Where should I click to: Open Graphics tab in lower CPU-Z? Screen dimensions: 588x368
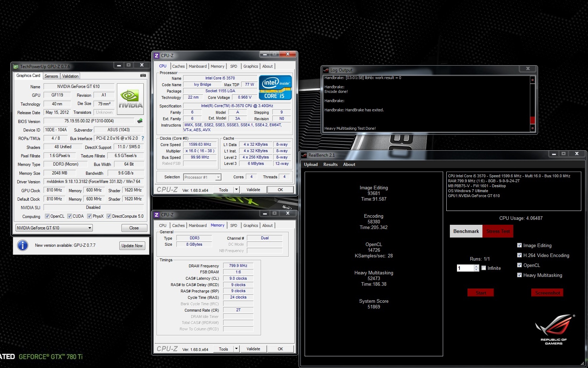(x=251, y=225)
